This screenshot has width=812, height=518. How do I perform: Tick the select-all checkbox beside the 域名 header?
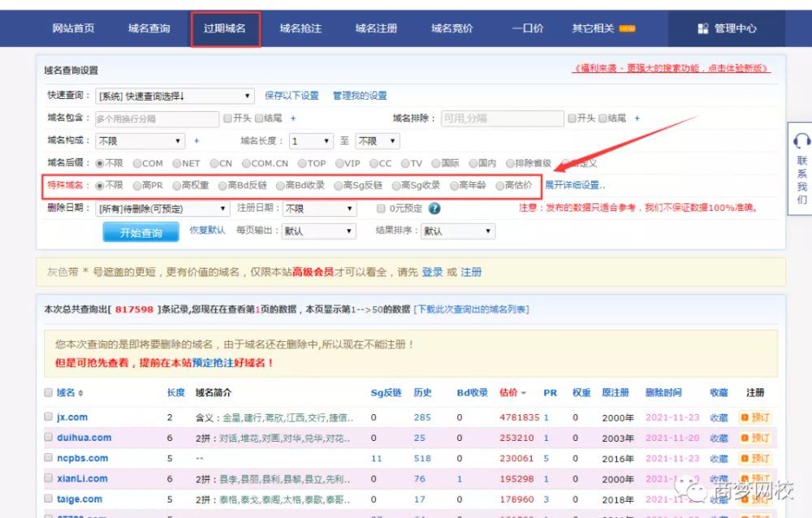[x=48, y=393]
